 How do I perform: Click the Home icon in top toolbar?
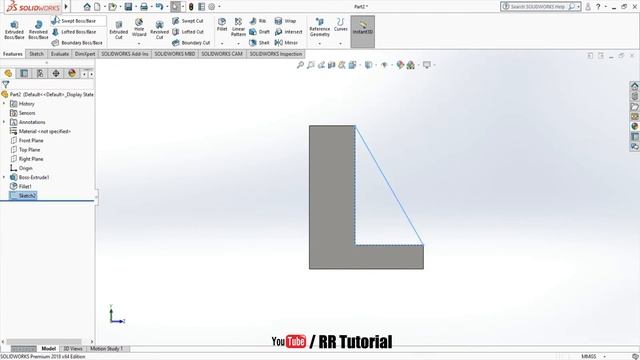coord(87,7)
